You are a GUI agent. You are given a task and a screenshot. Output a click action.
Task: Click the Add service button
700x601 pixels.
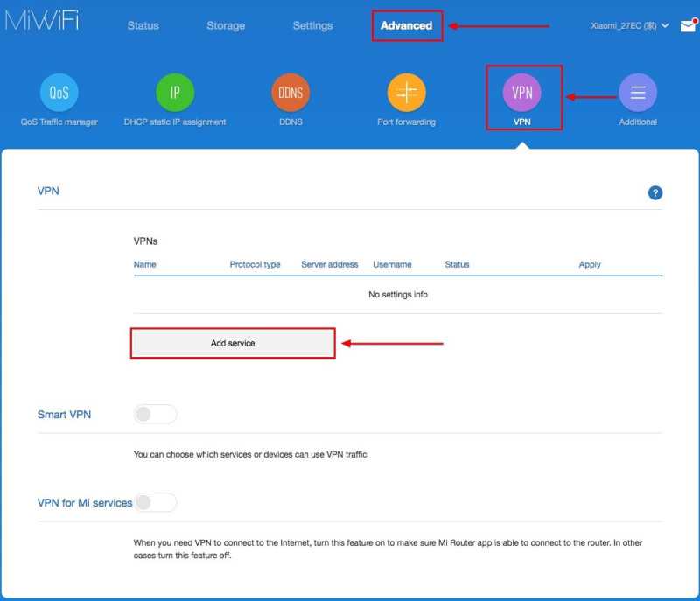[x=233, y=343]
